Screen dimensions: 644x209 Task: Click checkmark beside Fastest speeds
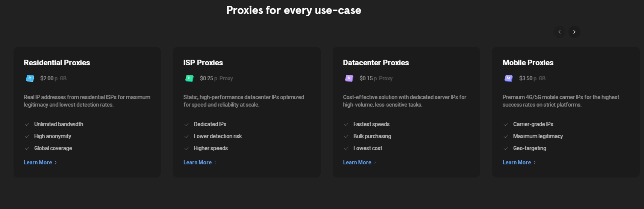click(346, 124)
